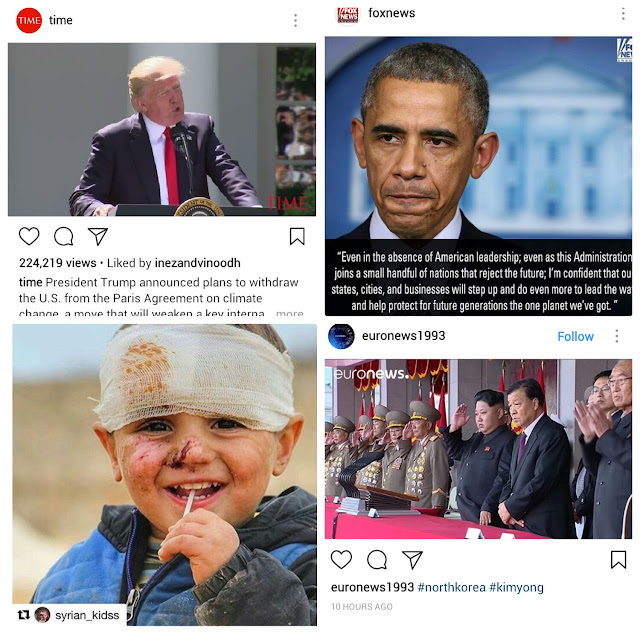
Task: Open the time post options menu
Action: 296,20
